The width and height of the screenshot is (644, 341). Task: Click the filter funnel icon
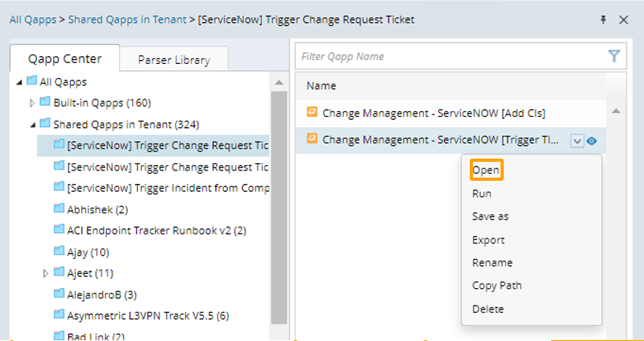coord(614,56)
